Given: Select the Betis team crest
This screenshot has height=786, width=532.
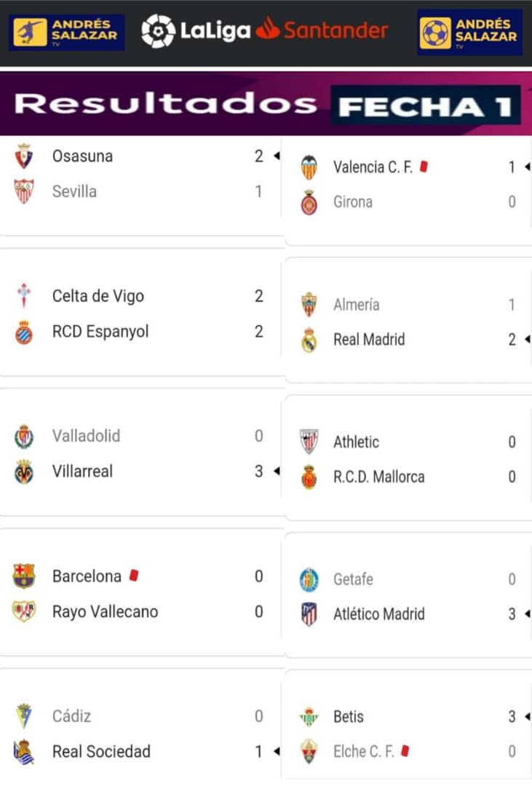Looking at the screenshot, I should coord(309,717).
